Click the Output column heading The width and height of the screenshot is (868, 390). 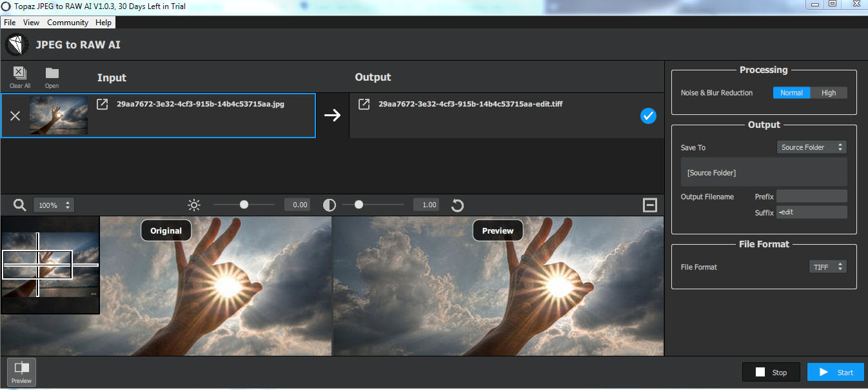coord(373,77)
